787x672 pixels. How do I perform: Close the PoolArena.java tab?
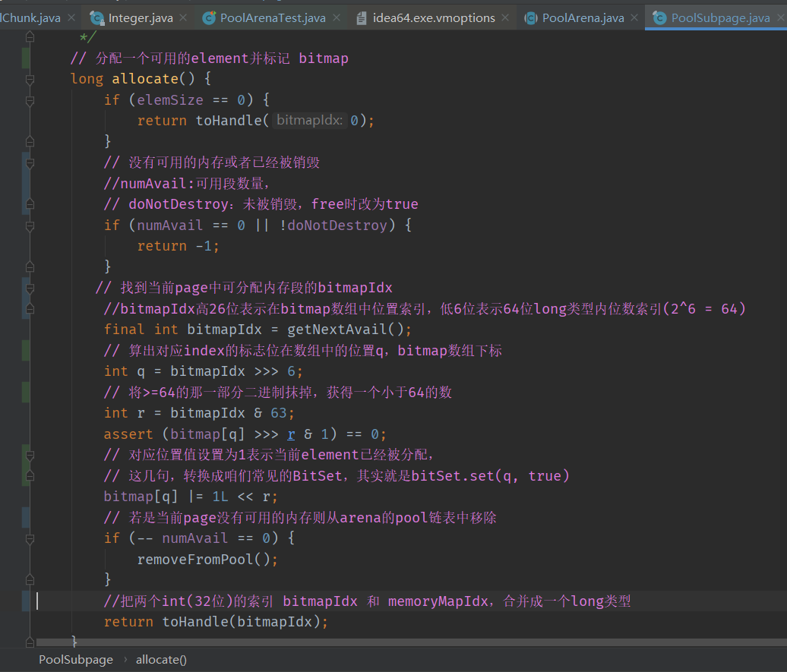pyautogui.click(x=634, y=17)
